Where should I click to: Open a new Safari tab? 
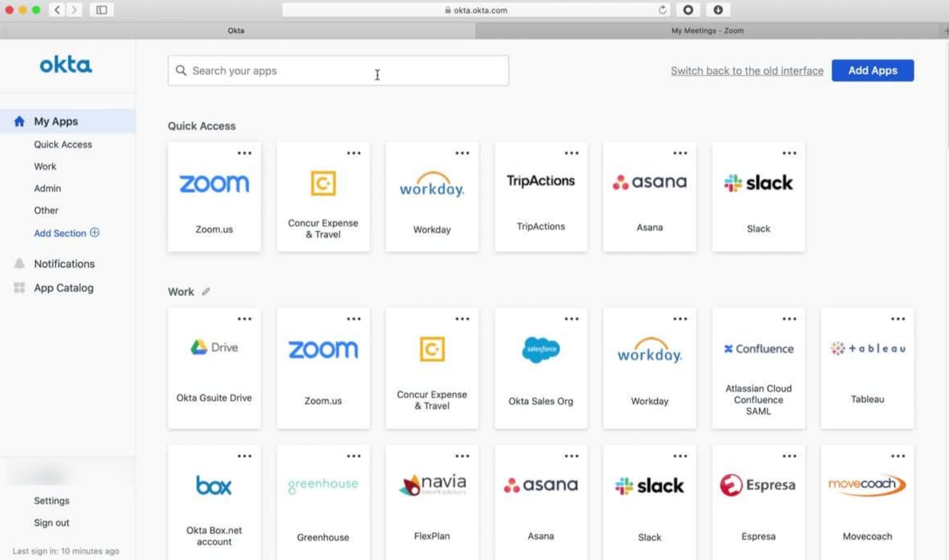pyautogui.click(x=945, y=30)
